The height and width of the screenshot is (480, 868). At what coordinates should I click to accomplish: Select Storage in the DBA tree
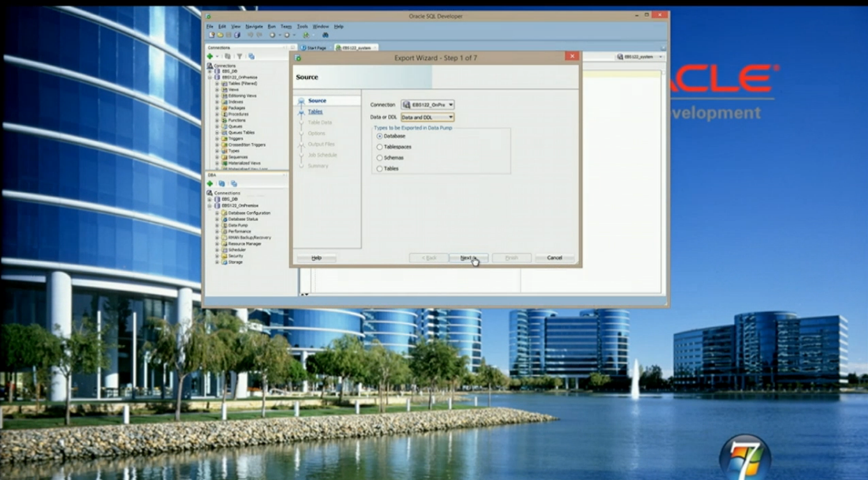click(x=236, y=262)
